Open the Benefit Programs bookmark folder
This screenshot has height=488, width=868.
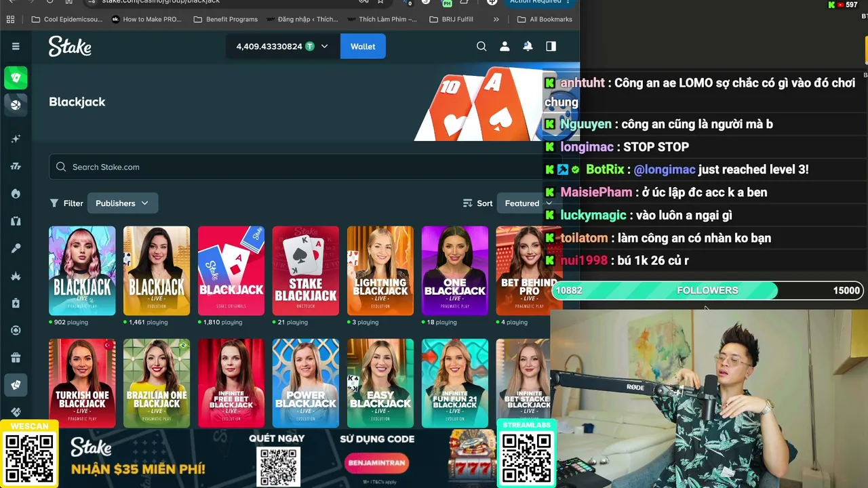pyautogui.click(x=226, y=19)
